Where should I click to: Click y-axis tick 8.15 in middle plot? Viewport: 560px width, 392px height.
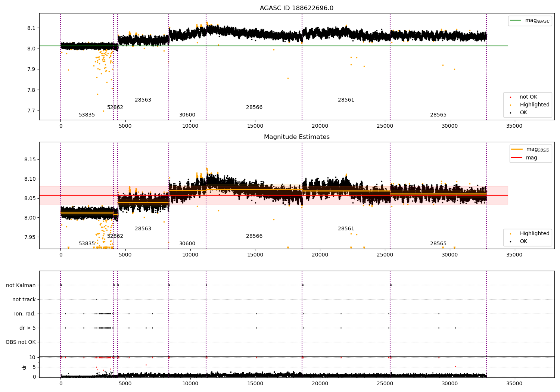pos(29,160)
